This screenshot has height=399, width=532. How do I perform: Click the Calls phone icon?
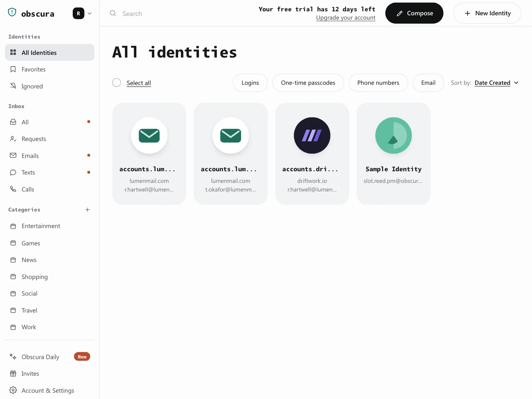13,189
